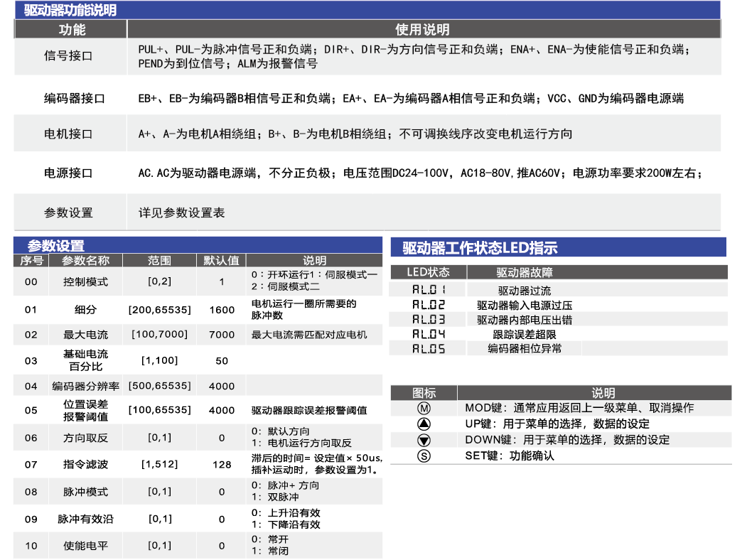Click the SET键：功能确认 text
This screenshot has width=747, height=560.
[x=510, y=456]
